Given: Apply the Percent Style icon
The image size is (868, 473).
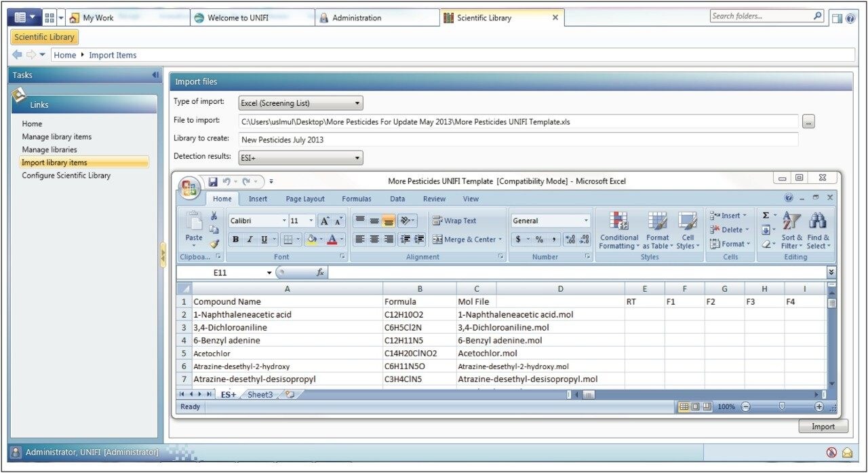Looking at the screenshot, I should (x=540, y=239).
